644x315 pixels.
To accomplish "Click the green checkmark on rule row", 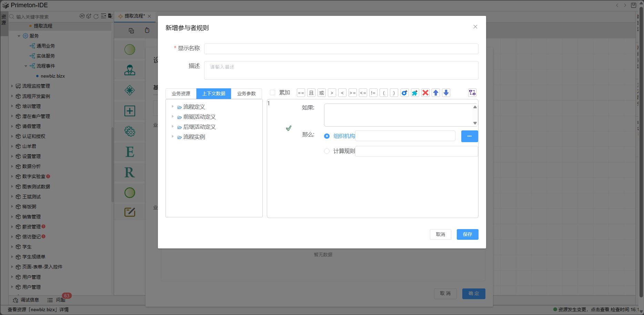I will [289, 128].
